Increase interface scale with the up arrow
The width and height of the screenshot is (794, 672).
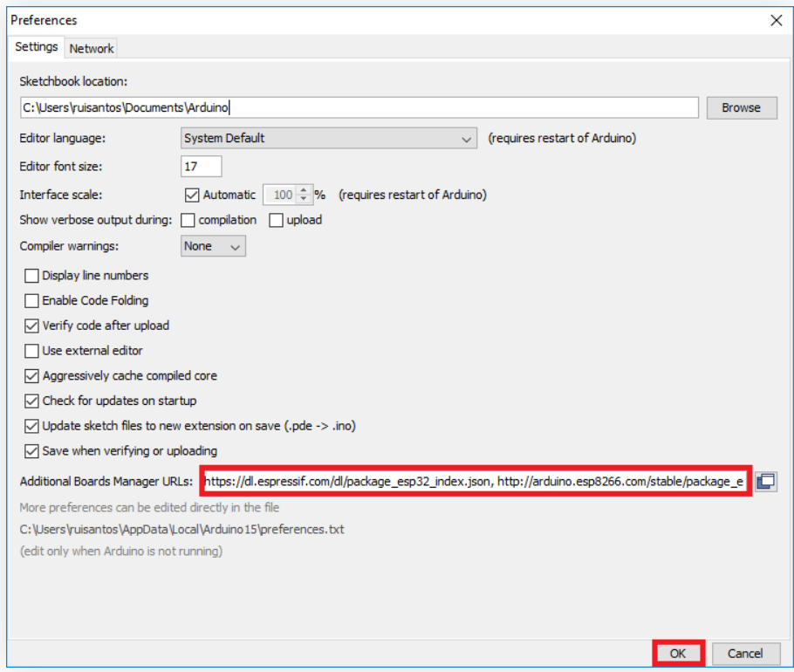tap(304, 190)
